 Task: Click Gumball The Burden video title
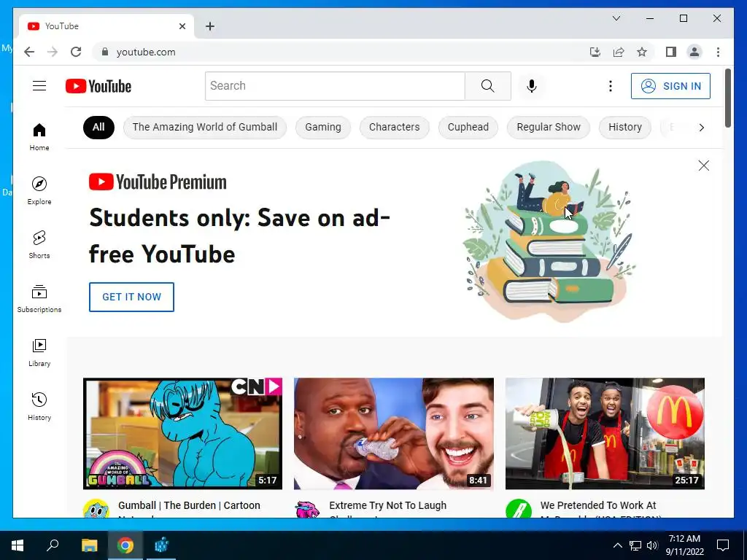189,507
